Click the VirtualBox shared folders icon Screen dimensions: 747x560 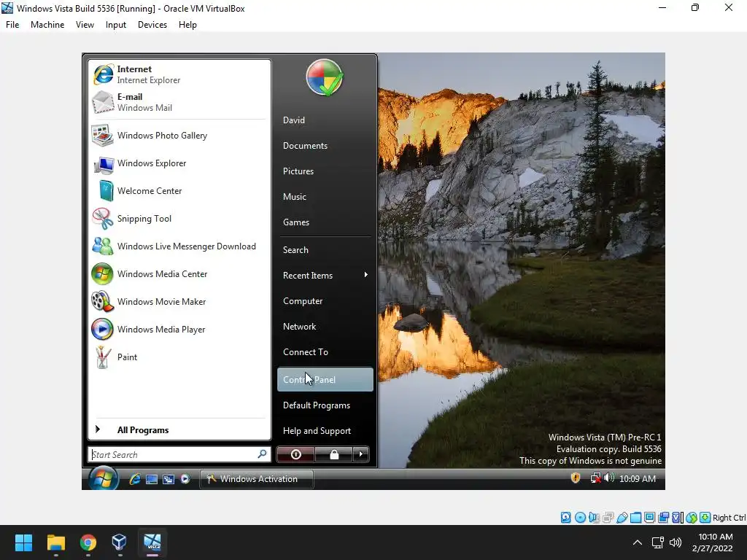(635, 518)
